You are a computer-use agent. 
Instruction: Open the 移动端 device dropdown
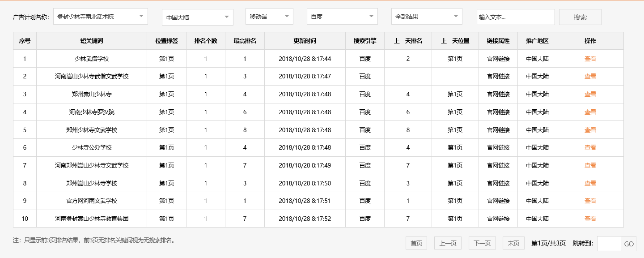click(x=269, y=17)
